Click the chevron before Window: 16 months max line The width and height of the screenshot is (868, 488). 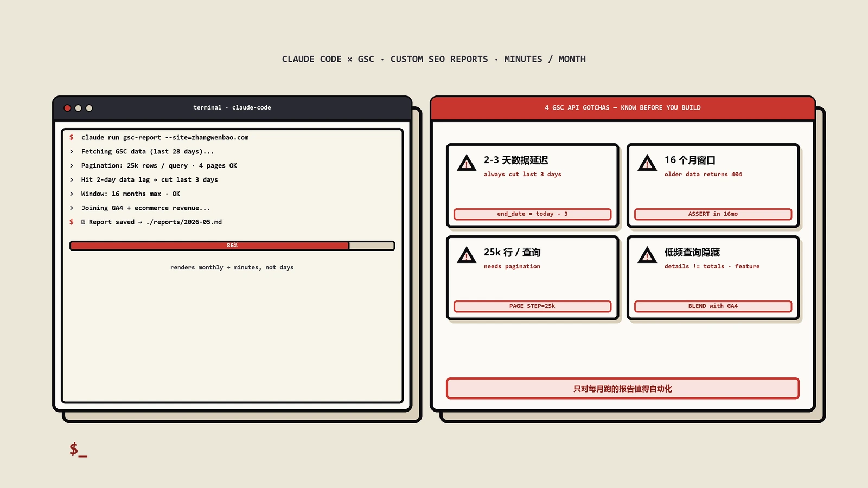(71, 194)
